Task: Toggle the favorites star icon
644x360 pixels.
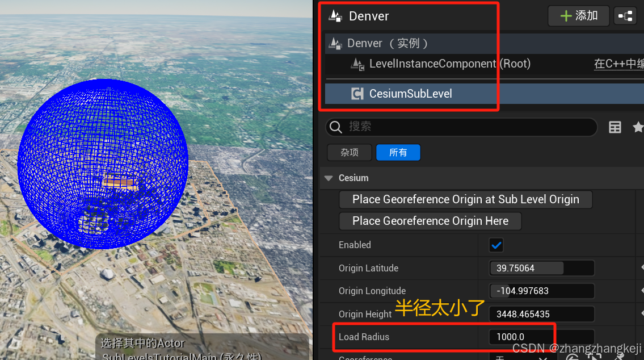Action: click(638, 127)
